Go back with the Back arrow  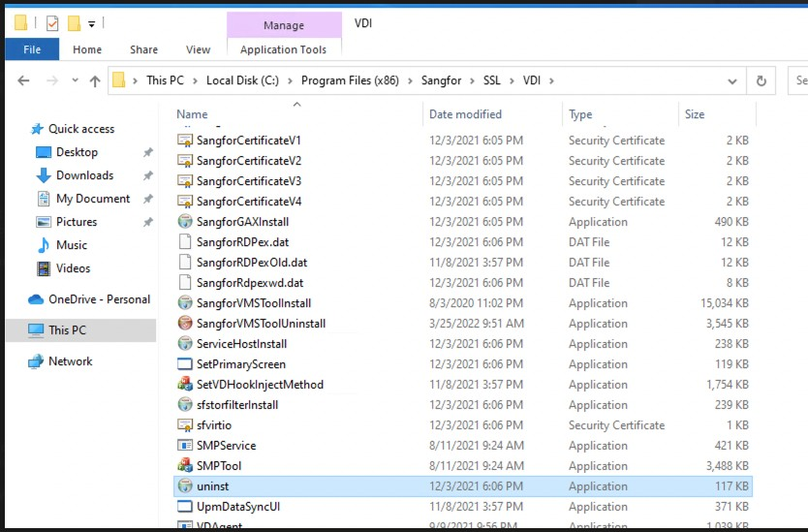click(23, 81)
